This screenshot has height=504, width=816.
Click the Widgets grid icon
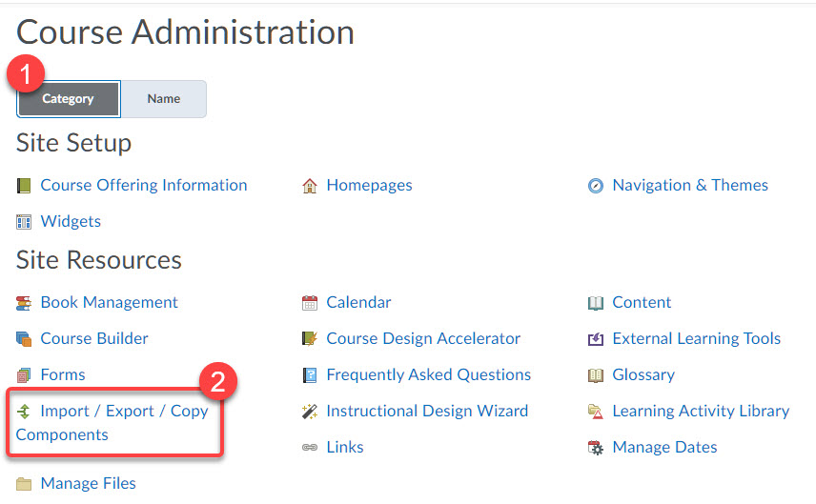click(24, 222)
